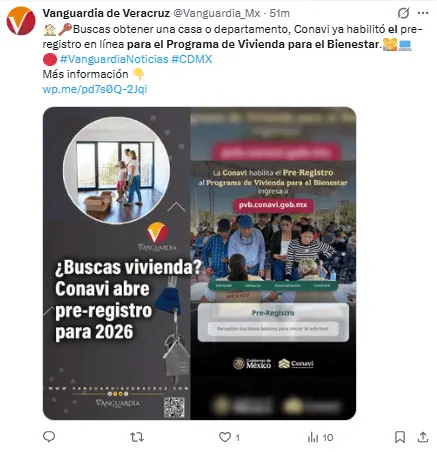This screenshot has height=452, width=437.
Task: Open the three-dot more options menu
Action: click(423, 13)
